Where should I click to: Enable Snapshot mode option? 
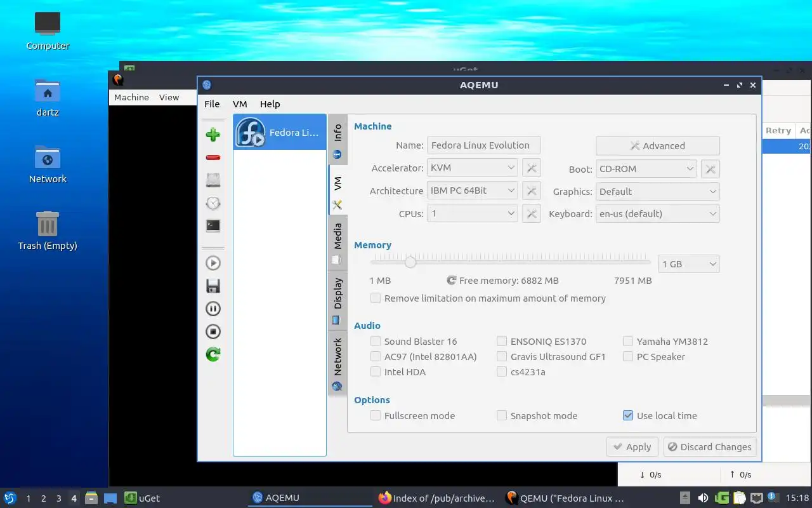coord(502,415)
